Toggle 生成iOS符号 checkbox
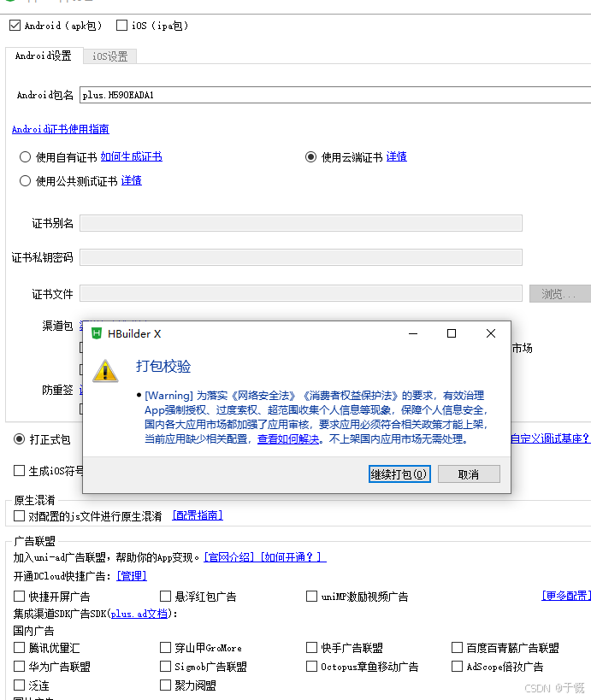The width and height of the screenshot is (591, 700). pyautogui.click(x=19, y=471)
